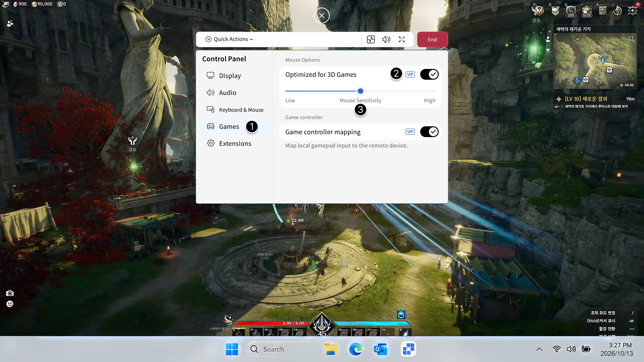The height and width of the screenshot is (362, 644).
Task: Click the minimap of 새벽의 레기온 기지
Action: coord(595,61)
